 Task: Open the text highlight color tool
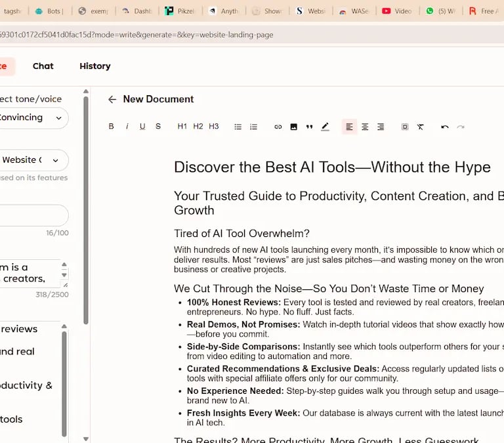[325, 127]
